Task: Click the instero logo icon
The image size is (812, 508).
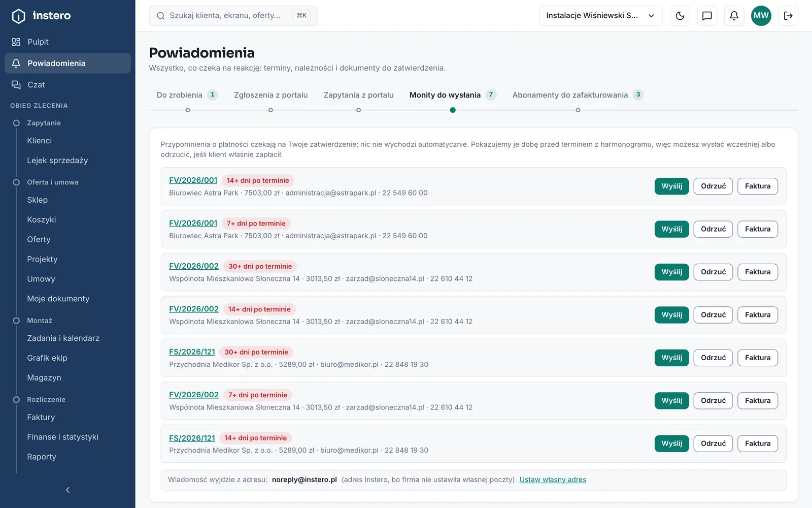Action: pos(18,16)
